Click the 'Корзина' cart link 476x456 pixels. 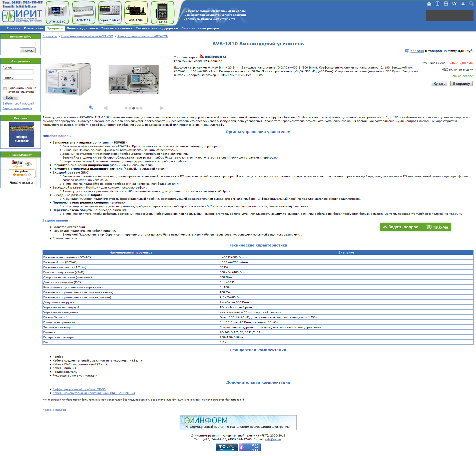click(x=417, y=51)
